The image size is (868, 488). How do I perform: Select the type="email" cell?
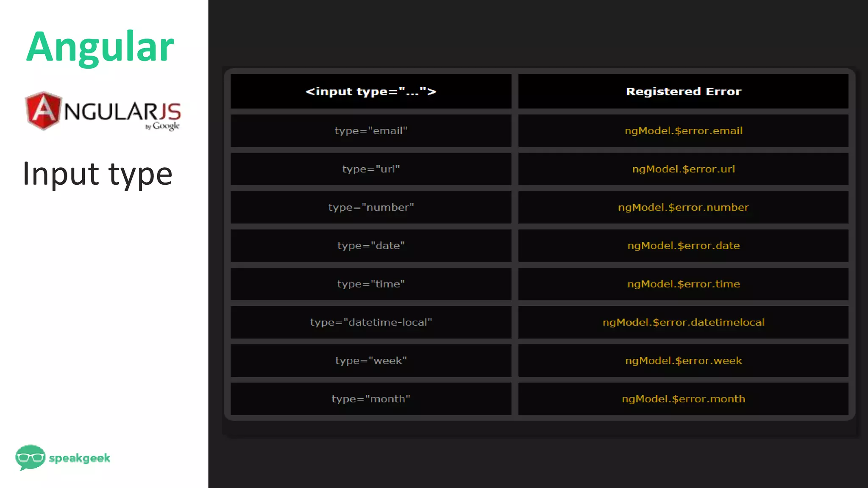pyautogui.click(x=371, y=130)
